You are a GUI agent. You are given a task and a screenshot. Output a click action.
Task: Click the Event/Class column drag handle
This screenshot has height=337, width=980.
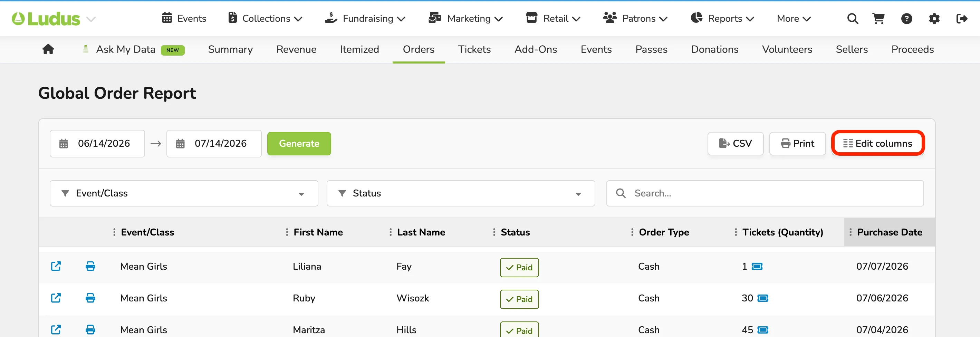[114, 232]
